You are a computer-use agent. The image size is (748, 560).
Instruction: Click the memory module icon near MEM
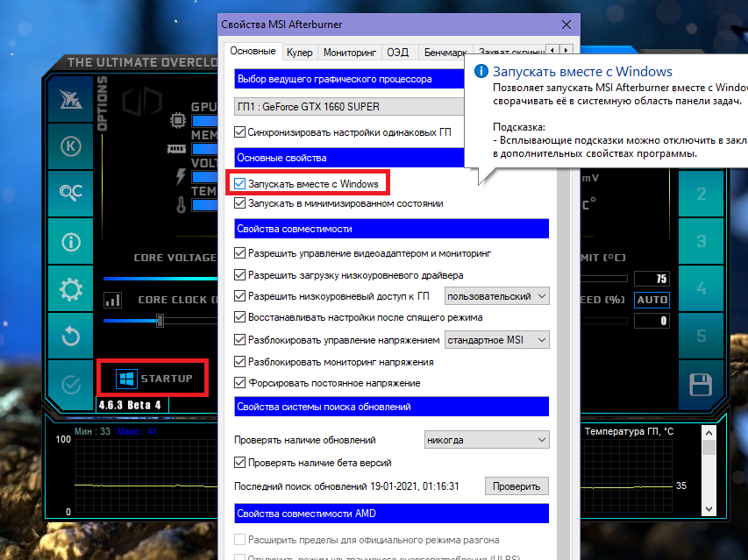(x=176, y=149)
